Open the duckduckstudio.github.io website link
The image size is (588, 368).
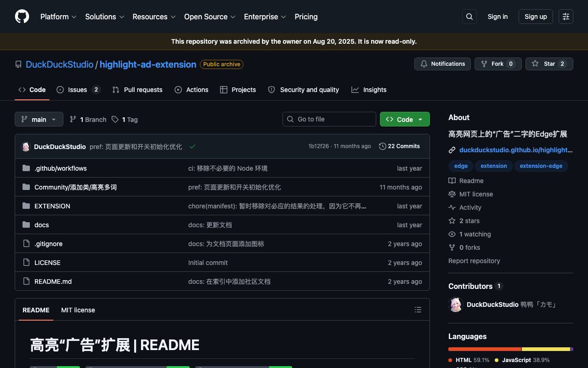click(x=516, y=150)
